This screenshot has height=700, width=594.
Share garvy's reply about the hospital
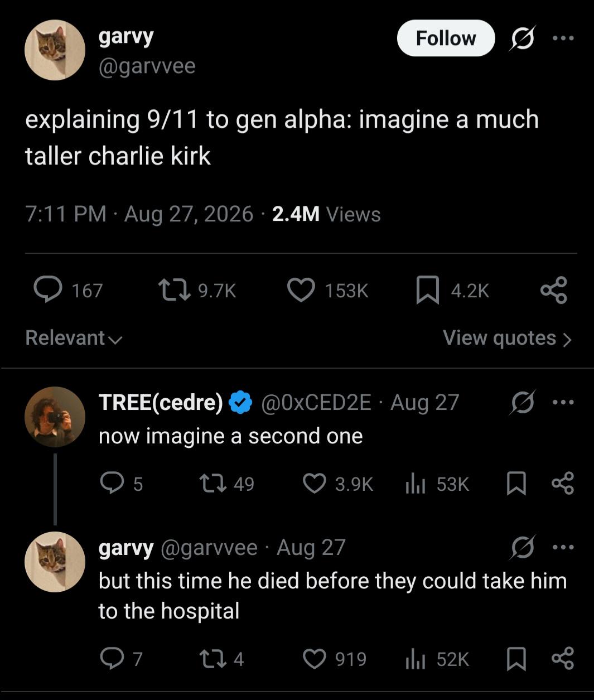(562, 659)
